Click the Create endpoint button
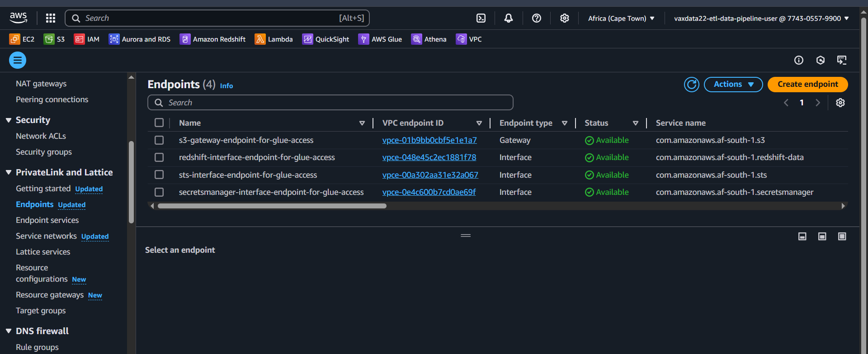Screen dimensions: 868x354 tap(807, 85)
